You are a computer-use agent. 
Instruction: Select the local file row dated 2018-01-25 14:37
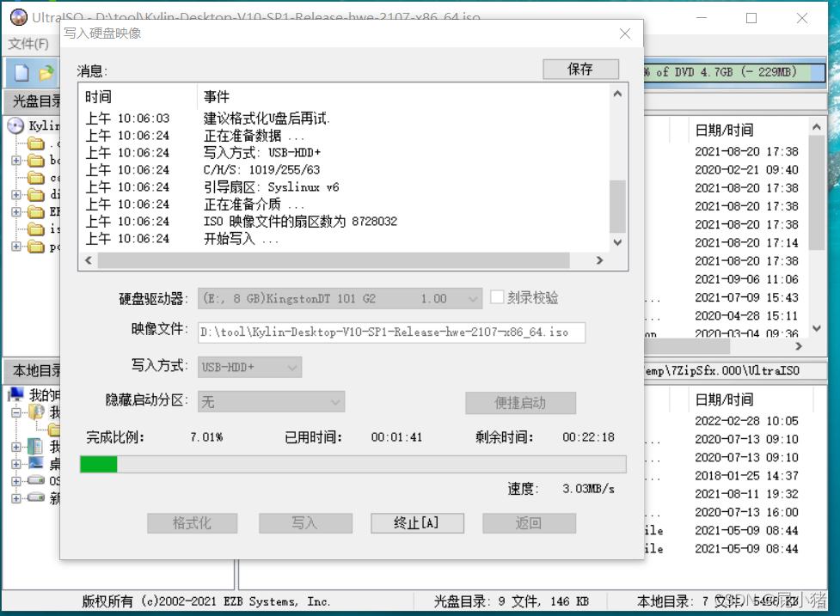[x=746, y=475]
